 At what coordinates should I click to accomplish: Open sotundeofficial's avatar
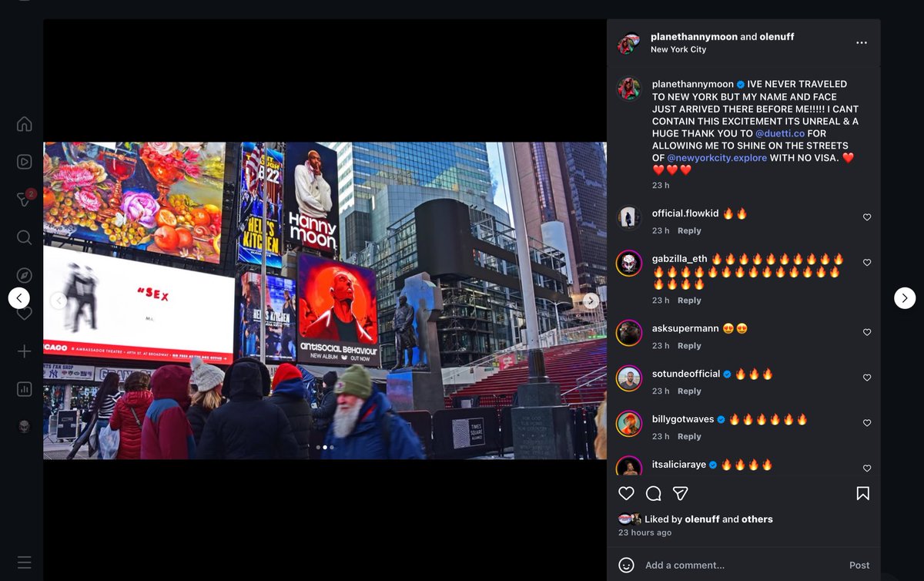click(629, 378)
